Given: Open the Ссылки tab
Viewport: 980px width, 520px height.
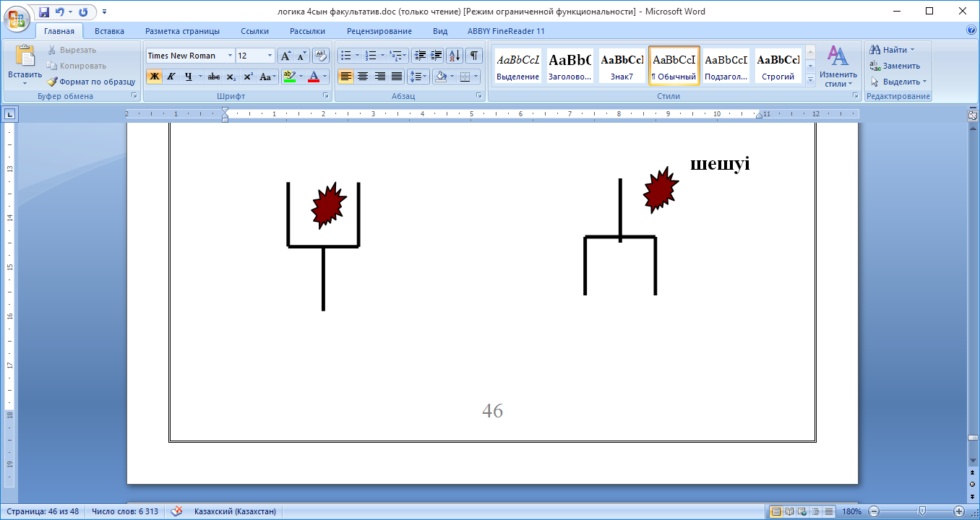Looking at the screenshot, I should tap(255, 31).
